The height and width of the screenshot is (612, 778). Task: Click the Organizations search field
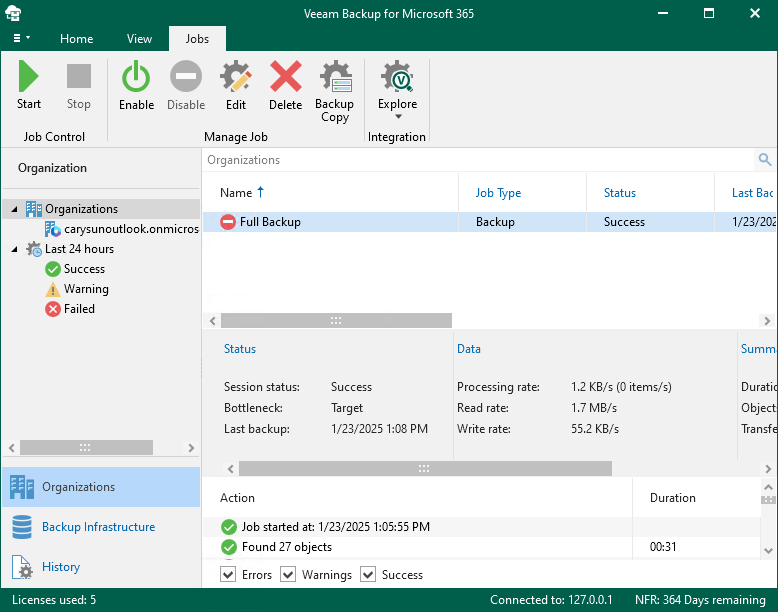tap(470, 160)
